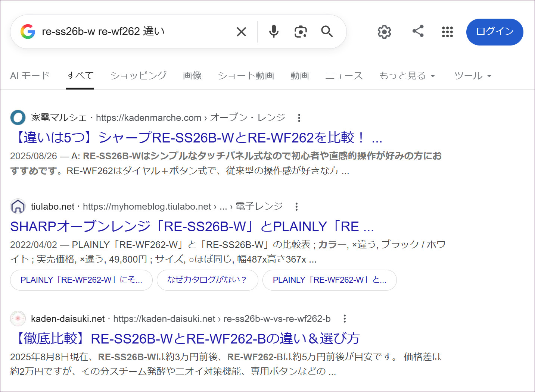Open the 画像 tab
The height and width of the screenshot is (392, 535).
point(192,76)
